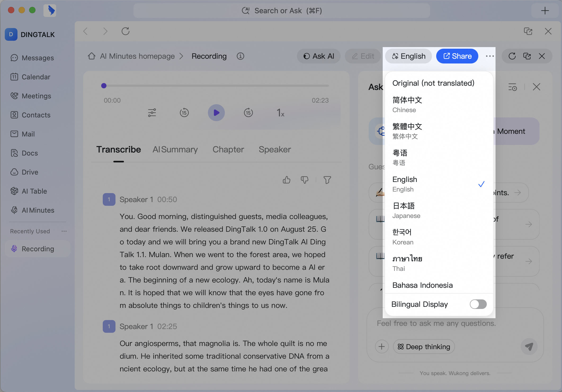562x392 pixels.
Task: Open the DINGTALK organization switcher
Action: pos(30,34)
